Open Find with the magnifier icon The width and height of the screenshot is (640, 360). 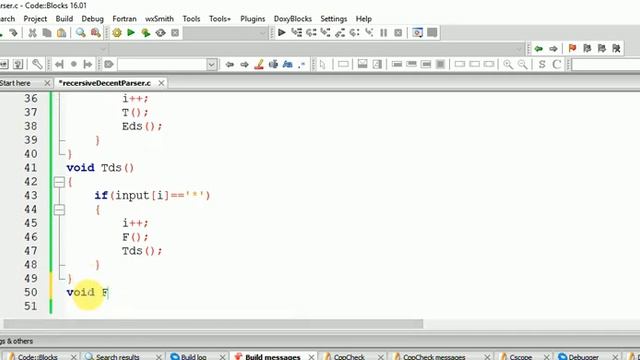point(80,33)
